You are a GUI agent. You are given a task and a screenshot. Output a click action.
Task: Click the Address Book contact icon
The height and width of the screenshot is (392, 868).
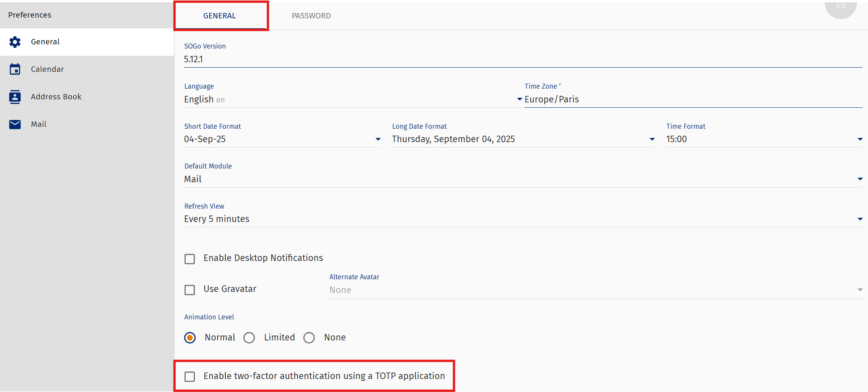tap(15, 97)
